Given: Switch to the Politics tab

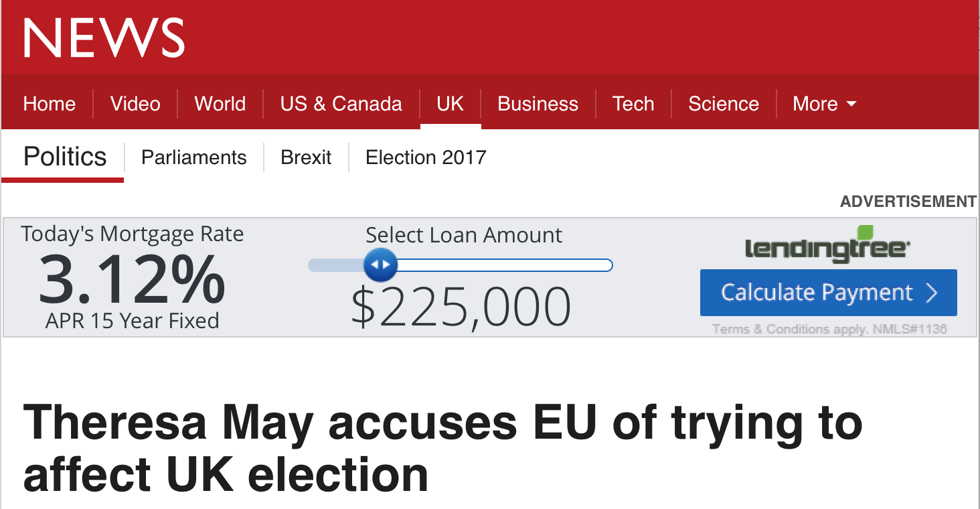Looking at the screenshot, I should pyautogui.click(x=65, y=157).
